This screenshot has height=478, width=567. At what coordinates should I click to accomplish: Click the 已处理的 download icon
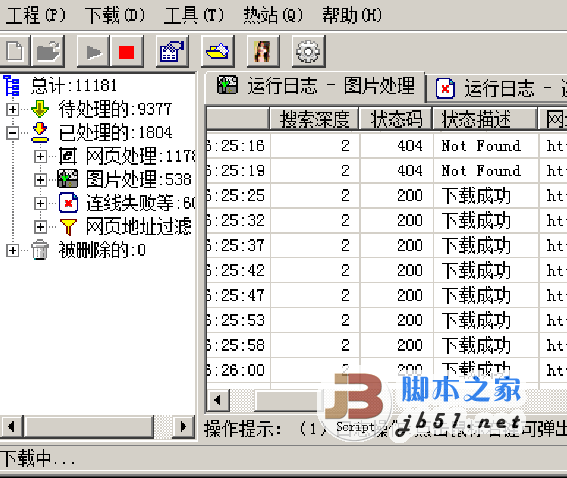(x=40, y=132)
